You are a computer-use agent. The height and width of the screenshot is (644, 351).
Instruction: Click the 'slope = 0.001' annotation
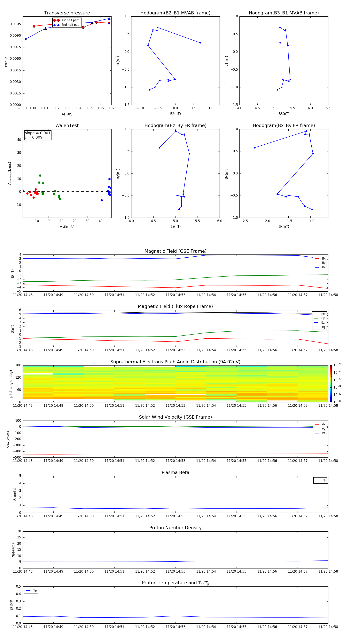click(x=37, y=133)
